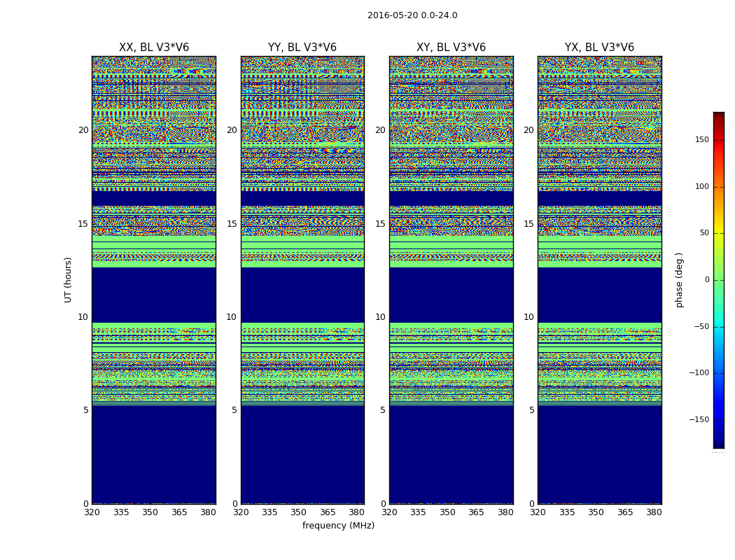Click the 150 tick on the colorbar

coord(702,139)
